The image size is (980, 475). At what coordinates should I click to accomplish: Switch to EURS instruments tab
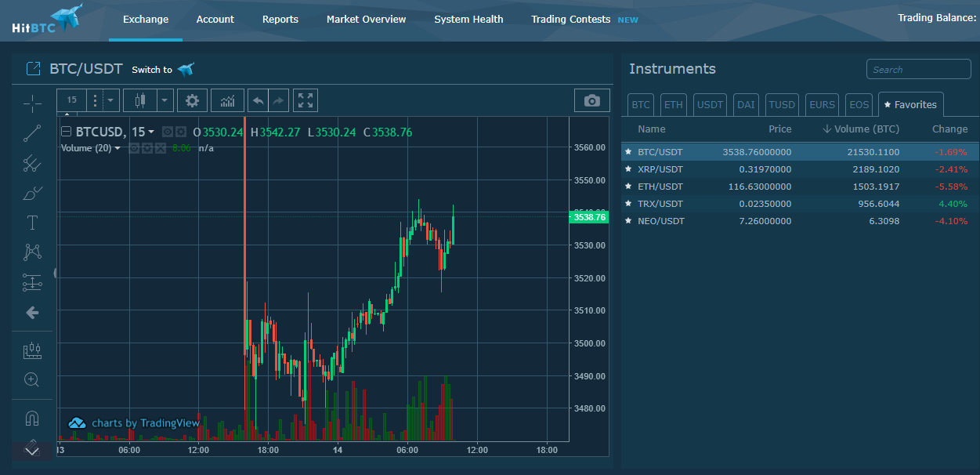click(823, 104)
